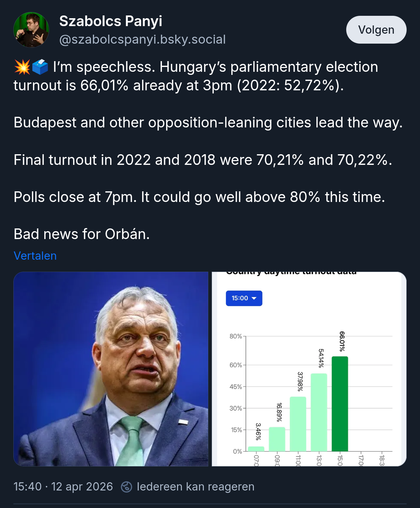The height and width of the screenshot is (508, 420).
Task: Click the 16.89% turnout bar
Action: point(277,439)
